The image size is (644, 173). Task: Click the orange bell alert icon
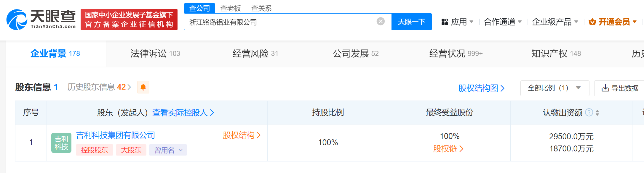143,87
